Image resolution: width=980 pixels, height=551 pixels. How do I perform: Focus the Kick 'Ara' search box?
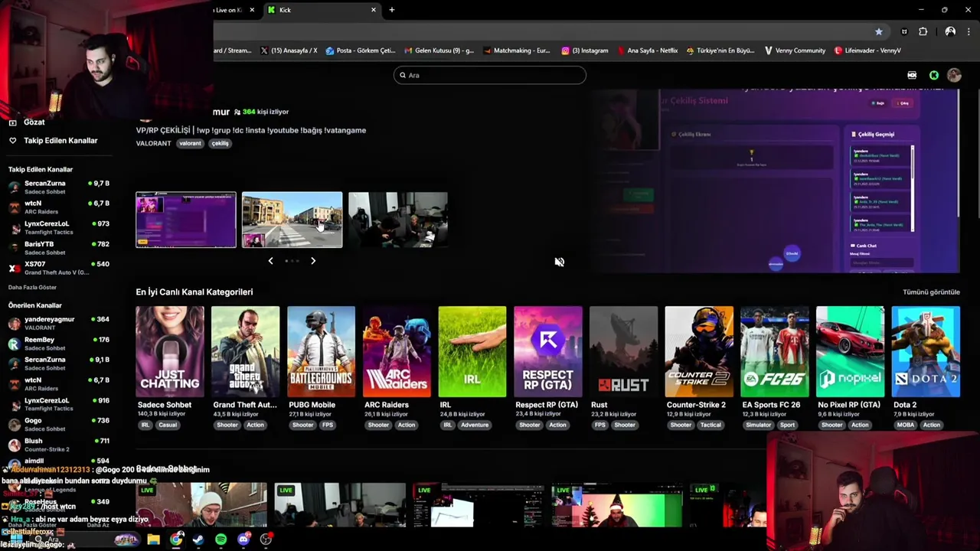tap(490, 75)
